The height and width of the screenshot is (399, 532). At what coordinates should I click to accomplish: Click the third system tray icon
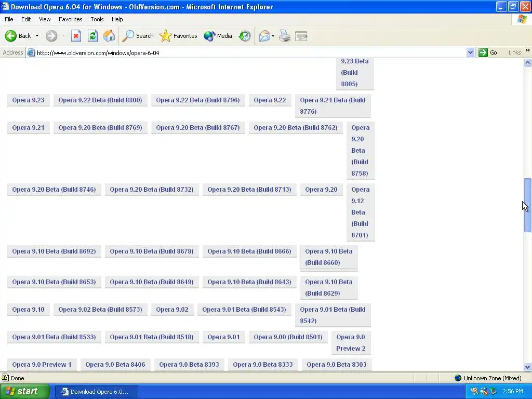coord(493,391)
